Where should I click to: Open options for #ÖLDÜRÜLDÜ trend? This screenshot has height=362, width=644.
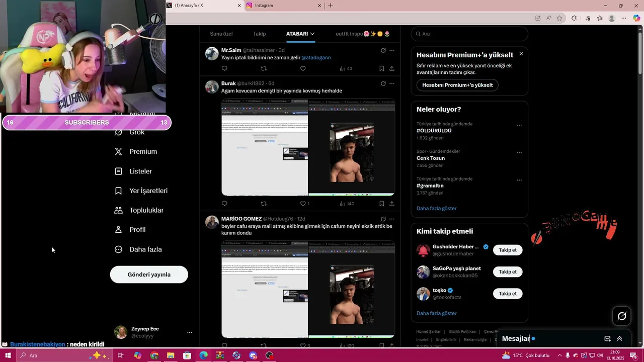(x=519, y=125)
